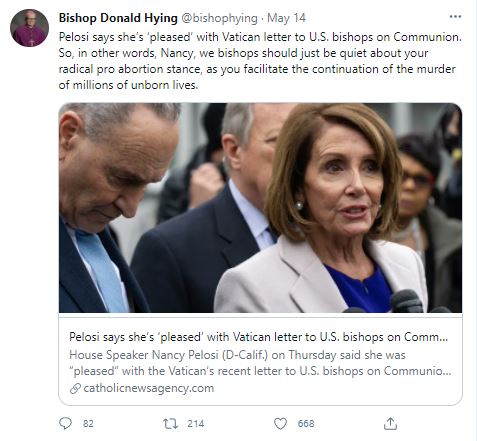
Task: Click the Bishop Donald Hying display name
Action: pos(118,18)
